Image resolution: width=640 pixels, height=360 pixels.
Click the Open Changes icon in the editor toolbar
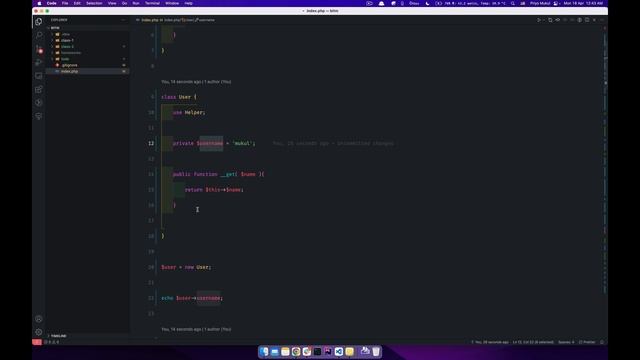click(550, 20)
